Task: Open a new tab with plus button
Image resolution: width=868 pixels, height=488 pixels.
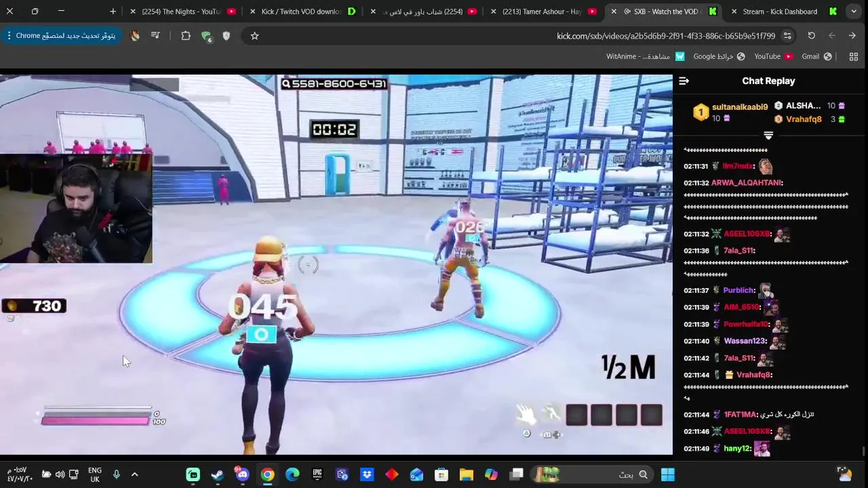Action: (113, 12)
